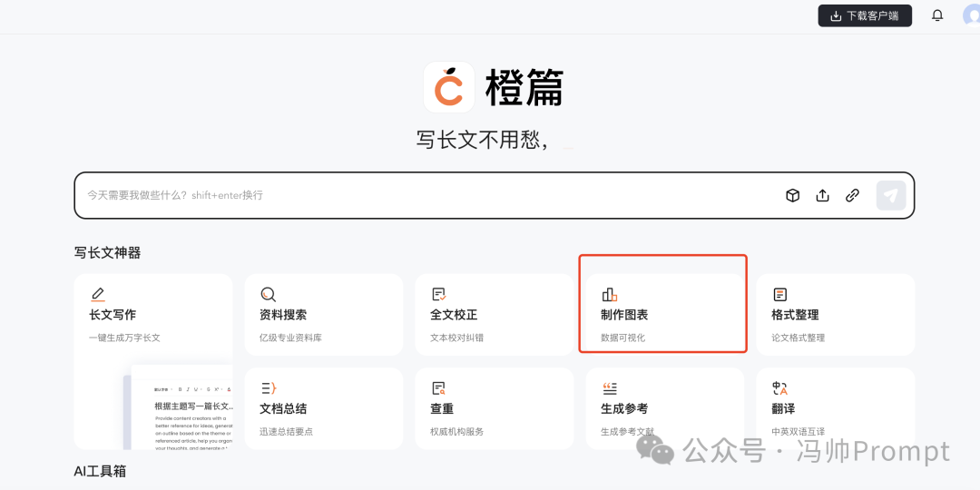The image size is (980, 490).
Task: Click the notification bell icon
Action: [937, 15]
